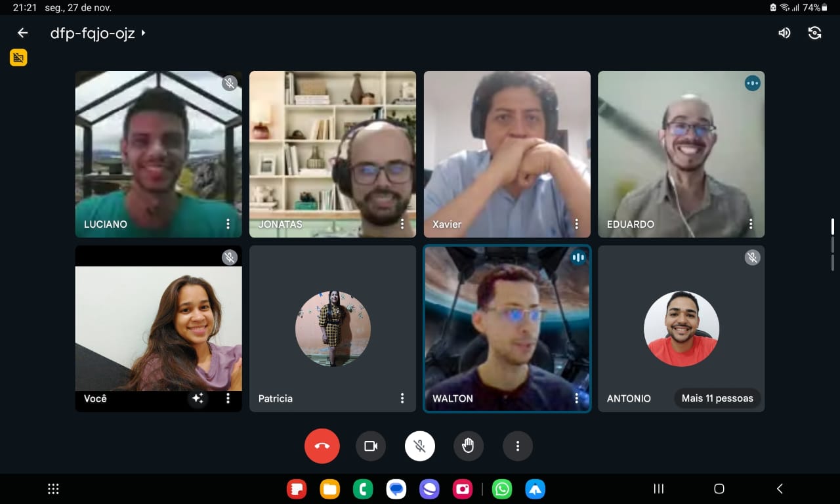Click the page scroll indicator at right
840x504 pixels.
click(833, 244)
